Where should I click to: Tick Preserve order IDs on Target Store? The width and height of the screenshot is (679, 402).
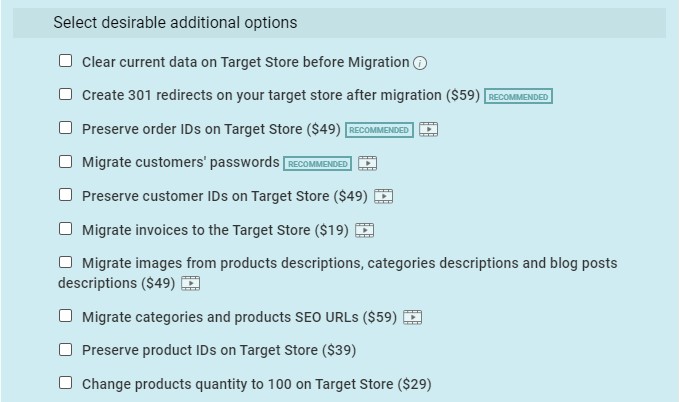[65, 128]
